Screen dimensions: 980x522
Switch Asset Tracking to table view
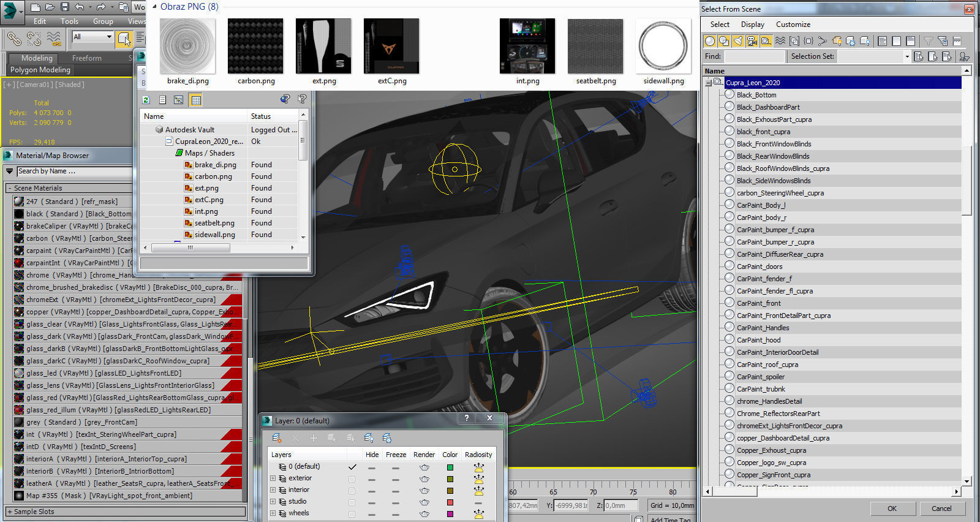point(196,100)
